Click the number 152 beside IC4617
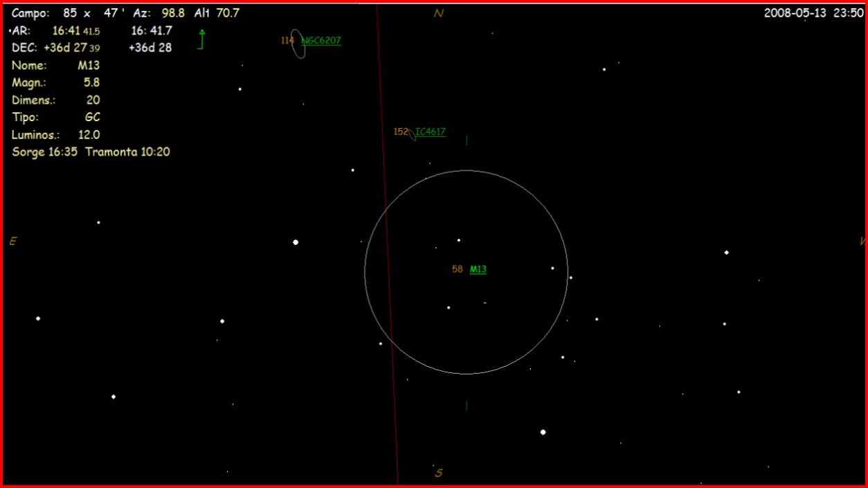 point(401,132)
